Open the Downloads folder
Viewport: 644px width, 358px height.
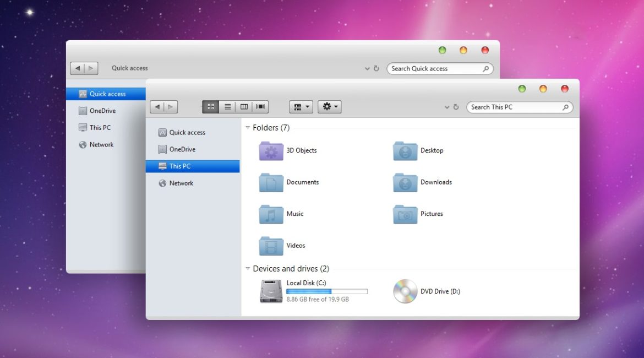click(405, 182)
